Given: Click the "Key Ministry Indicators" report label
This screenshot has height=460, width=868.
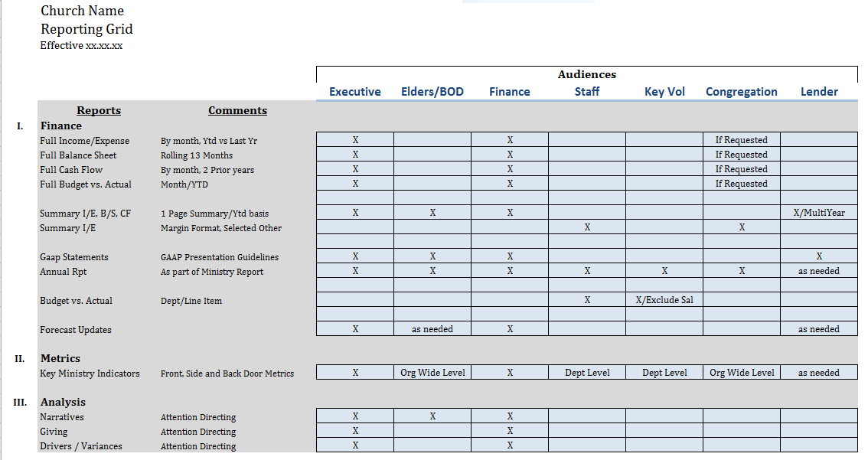Looking at the screenshot, I should [90, 374].
